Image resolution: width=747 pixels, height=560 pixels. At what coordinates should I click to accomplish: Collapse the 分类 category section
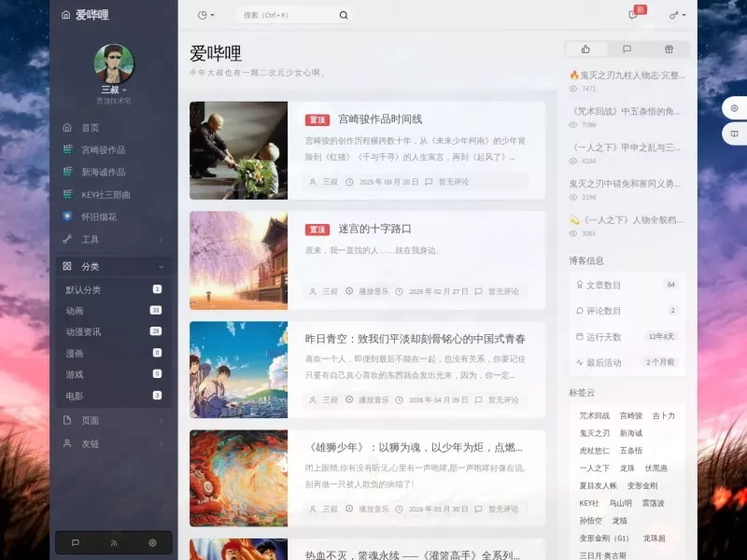pyautogui.click(x=113, y=267)
